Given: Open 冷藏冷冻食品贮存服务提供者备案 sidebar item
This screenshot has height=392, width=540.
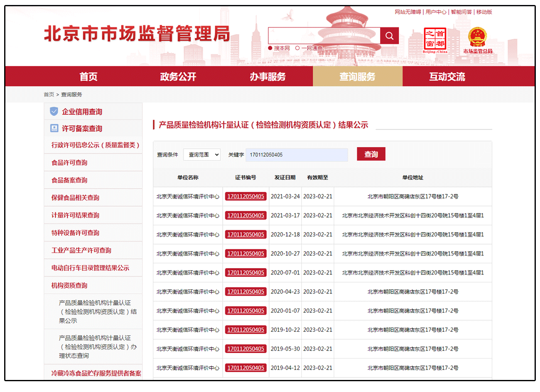Looking at the screenshot, I should 96,373.
